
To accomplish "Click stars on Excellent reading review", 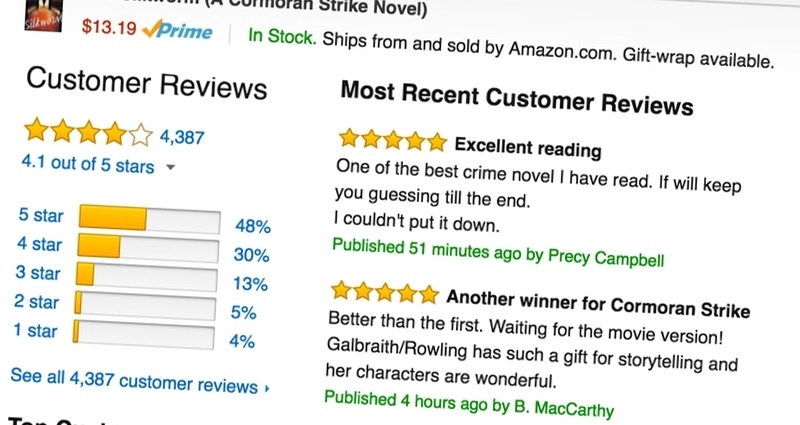I will [393, 140].
